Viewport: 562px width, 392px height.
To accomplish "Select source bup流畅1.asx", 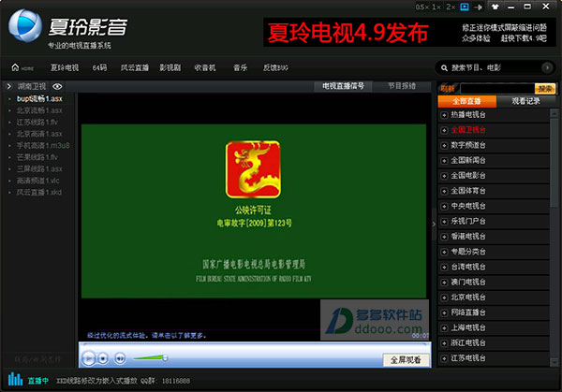I will tap(39, 98).
